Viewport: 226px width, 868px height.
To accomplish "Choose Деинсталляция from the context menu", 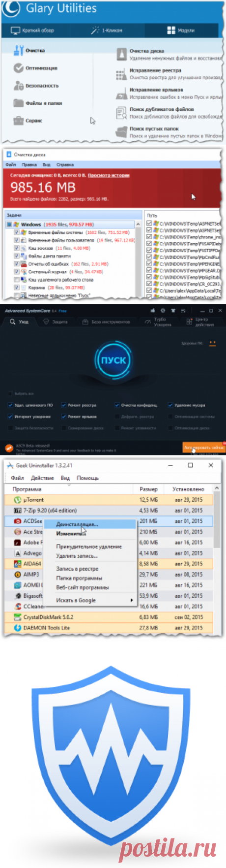I will (x=89, y=524).
